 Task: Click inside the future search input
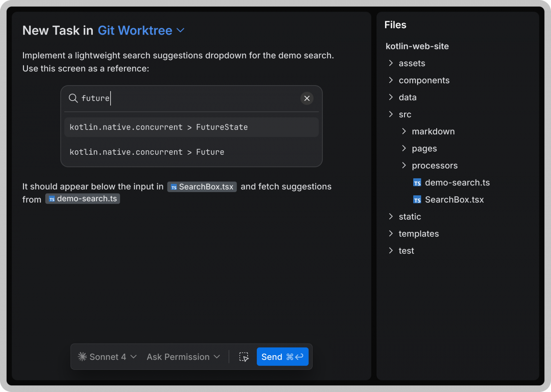pos(141,98)
